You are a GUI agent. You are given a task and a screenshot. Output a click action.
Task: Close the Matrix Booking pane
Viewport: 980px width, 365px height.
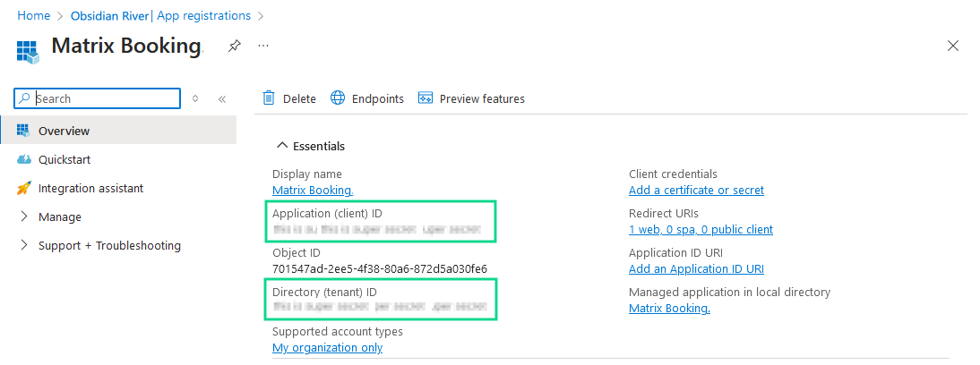(953, 46)
